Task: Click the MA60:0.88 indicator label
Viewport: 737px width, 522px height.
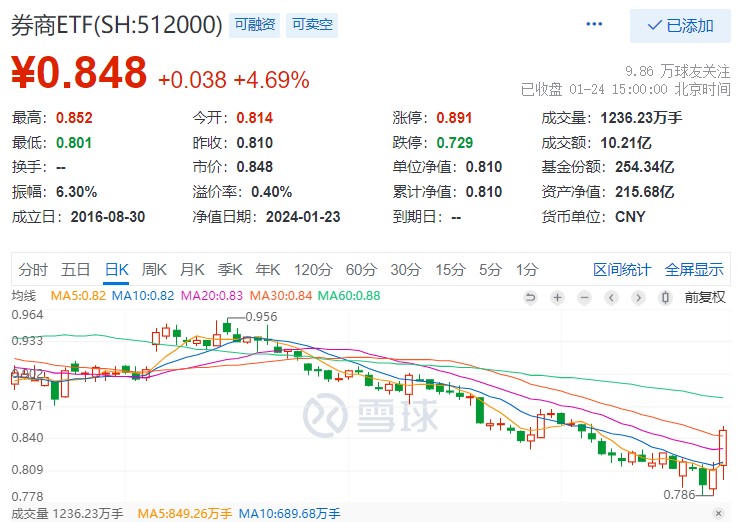Action: coord(349,296)
